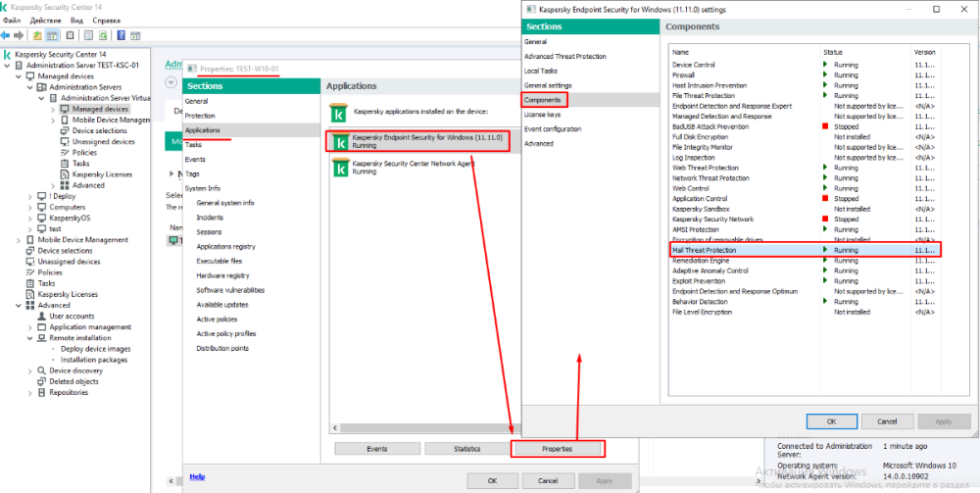Click the KasperskyOS group monitor icon
Screen dimensions: 980x493
pos(42,218)
